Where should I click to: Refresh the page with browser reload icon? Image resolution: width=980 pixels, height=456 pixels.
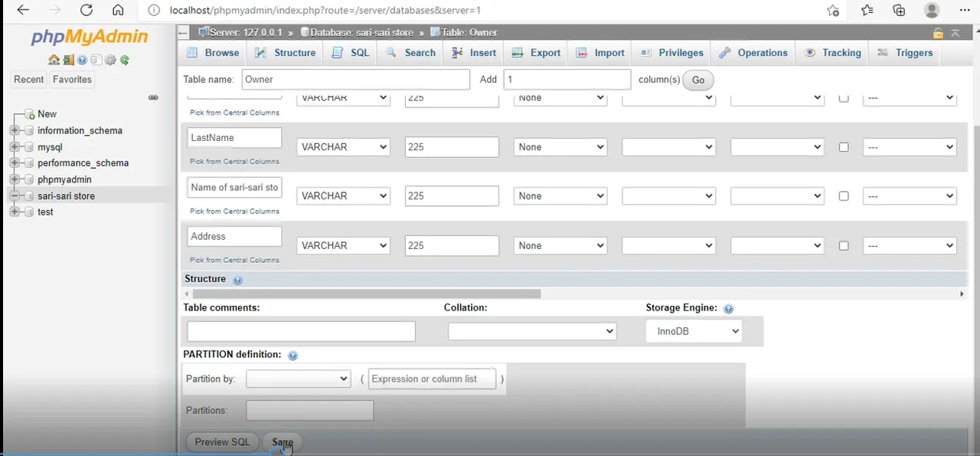point(86,10)
